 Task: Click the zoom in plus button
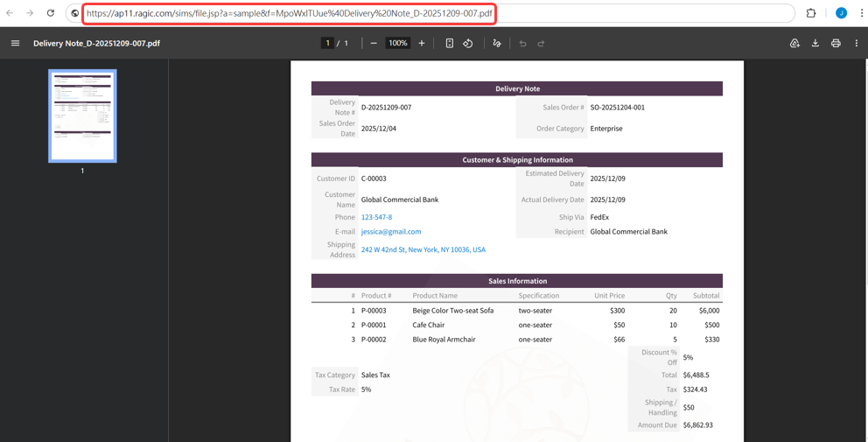422,43
